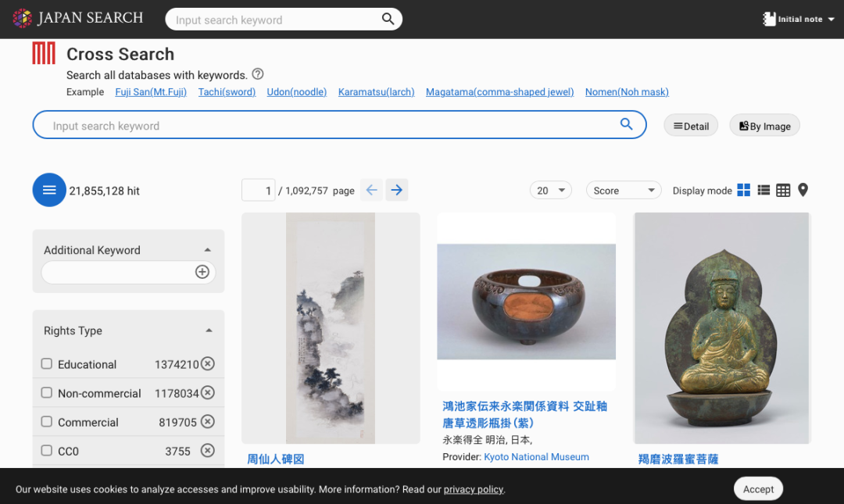
Task: Go to previous results page arrow
Action: click(x=371, y=190)
